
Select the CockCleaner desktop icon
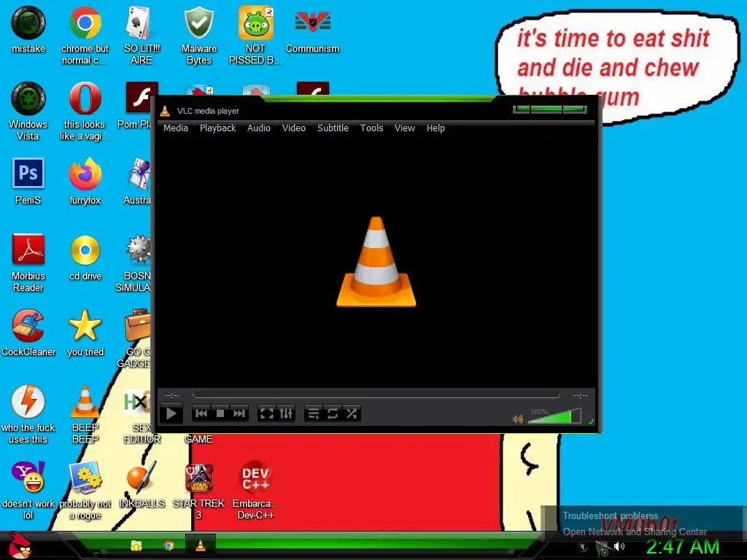coord(28,332)
